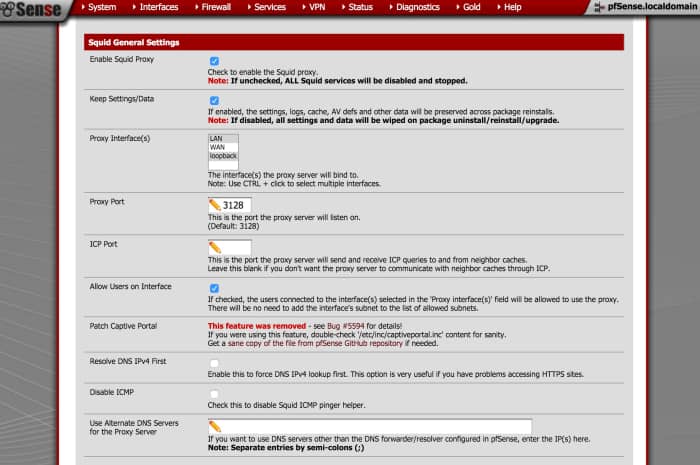Open the Firewall menu
This screenshot has width=700, height=465.
[x=213, y=7]
